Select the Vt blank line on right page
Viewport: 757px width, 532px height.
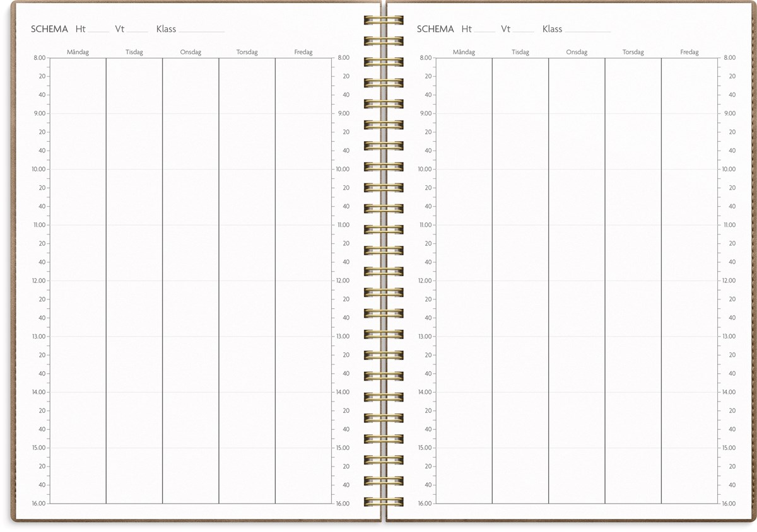523,30
